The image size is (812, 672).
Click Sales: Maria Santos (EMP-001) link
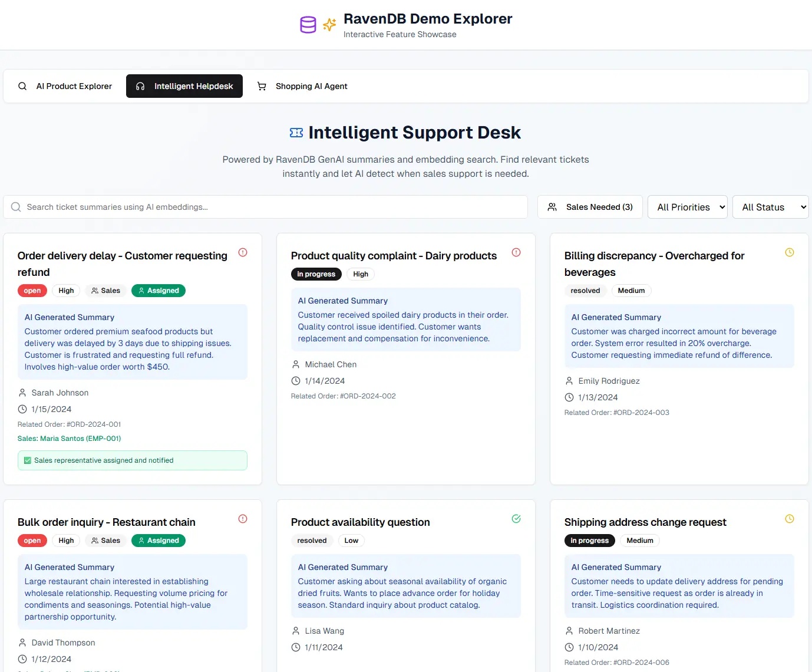[x=69, y=439]
